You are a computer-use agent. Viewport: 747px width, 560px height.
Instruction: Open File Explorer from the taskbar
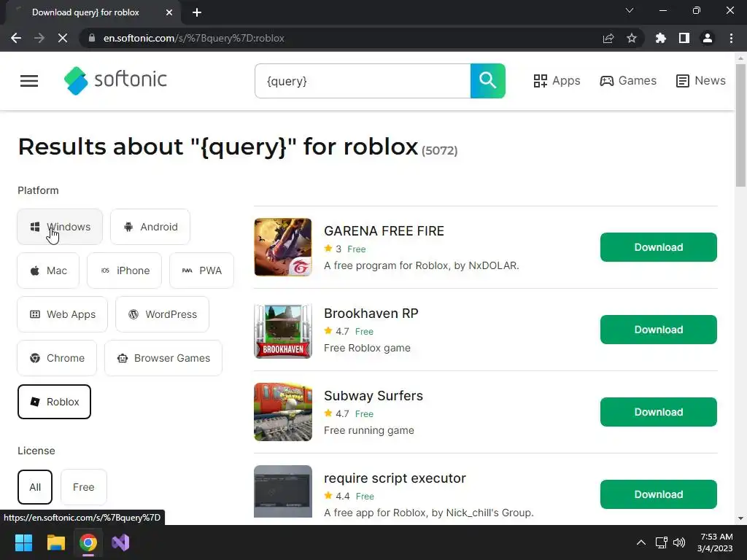pyautogui.click(x=55, y=542)
